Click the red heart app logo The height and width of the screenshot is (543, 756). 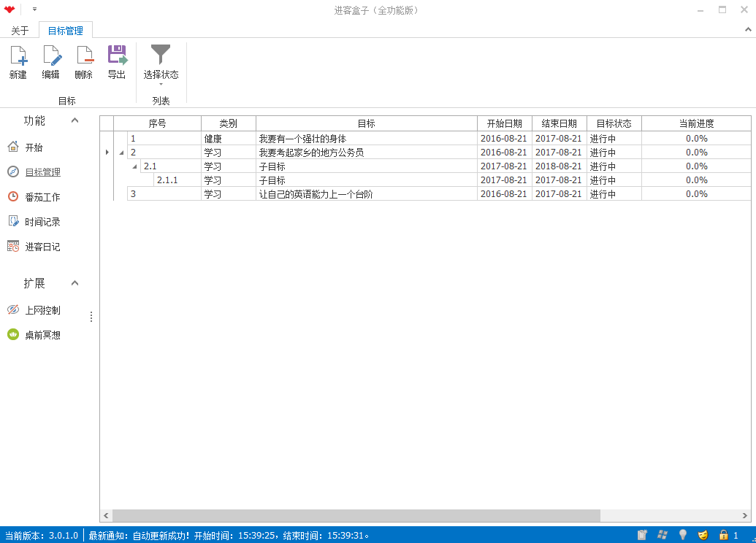(x=9, y=9)
